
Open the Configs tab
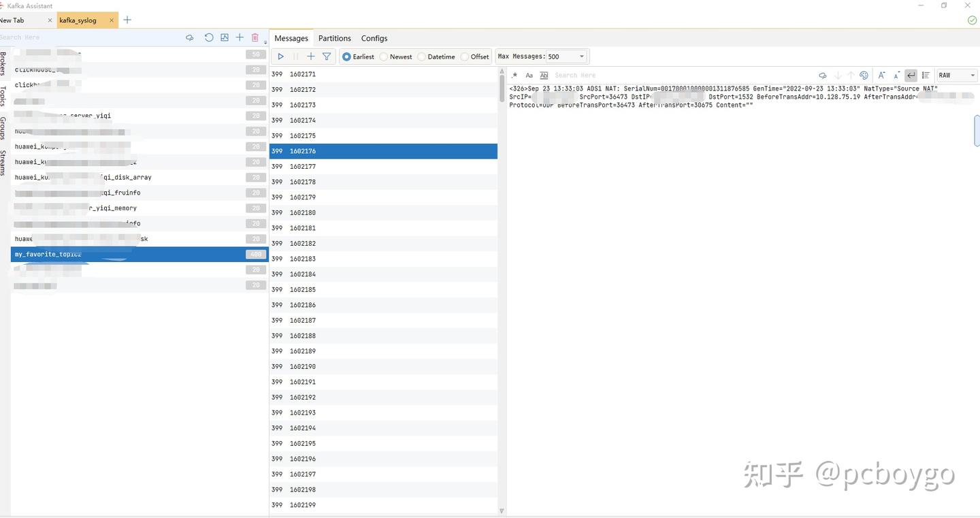pos(374,38)
